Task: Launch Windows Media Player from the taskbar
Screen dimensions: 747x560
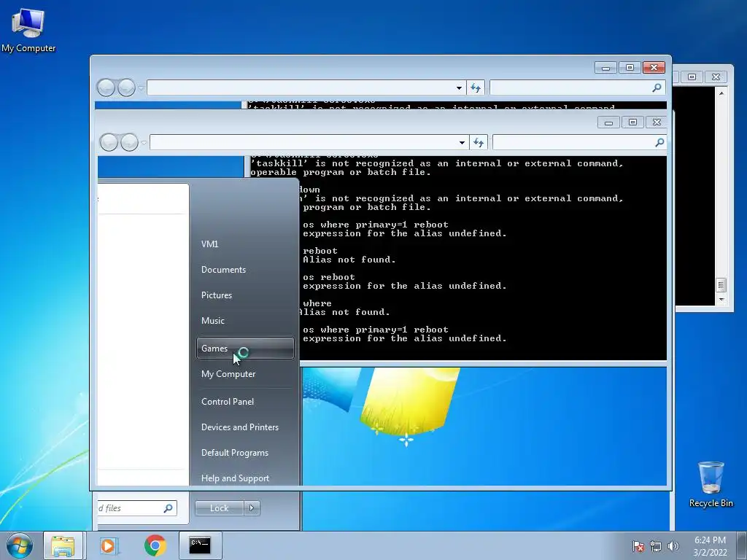Action: [109, 545]
